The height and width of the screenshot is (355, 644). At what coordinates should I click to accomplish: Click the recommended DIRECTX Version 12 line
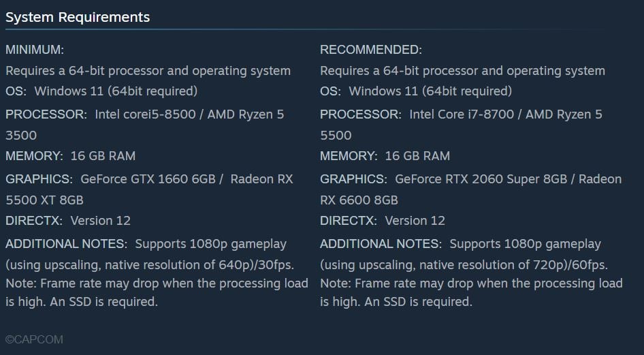pos(383,221)
